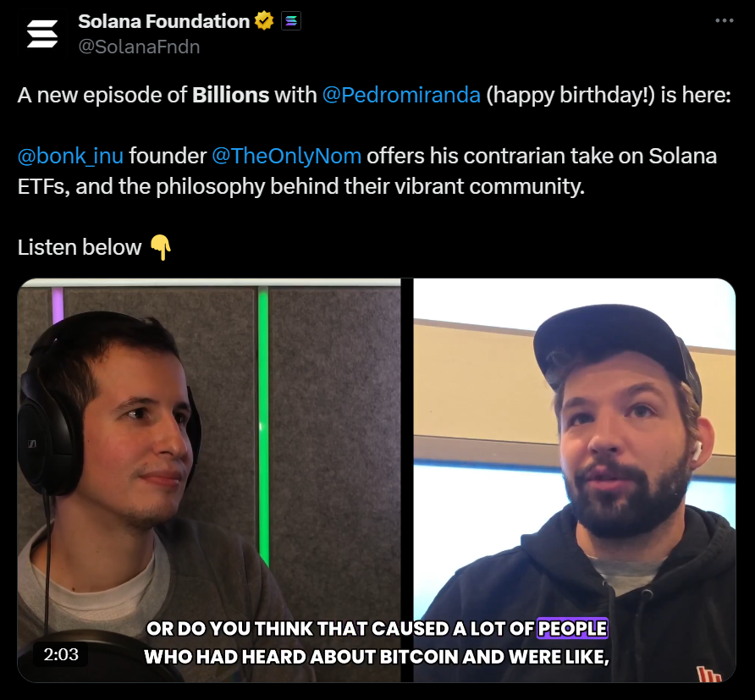Open the @Pedromiranda mention

pyautogui.click(x=401, y=95)
